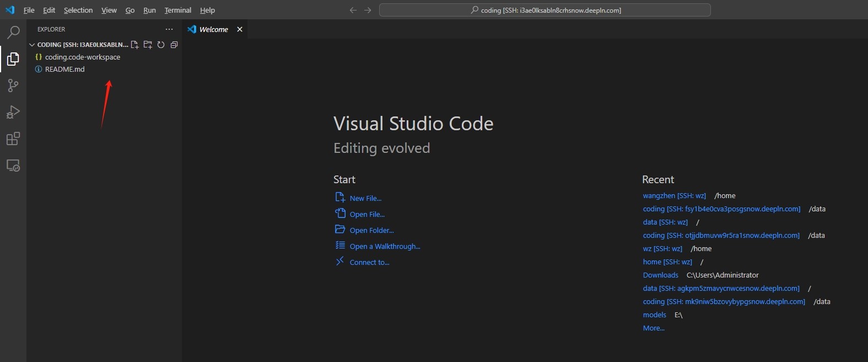868x362 pixels.
Task: Open the Go menu
Action: coord(130,10)
